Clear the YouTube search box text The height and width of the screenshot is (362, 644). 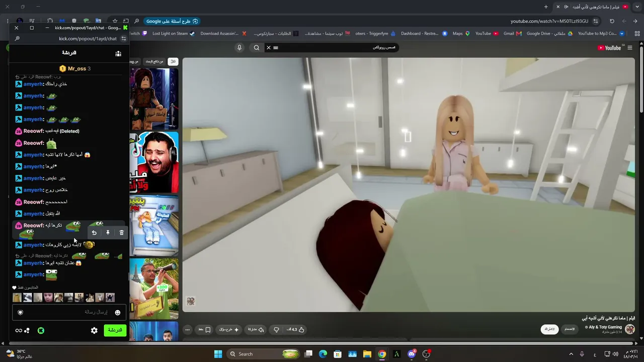tap(268, 47)
